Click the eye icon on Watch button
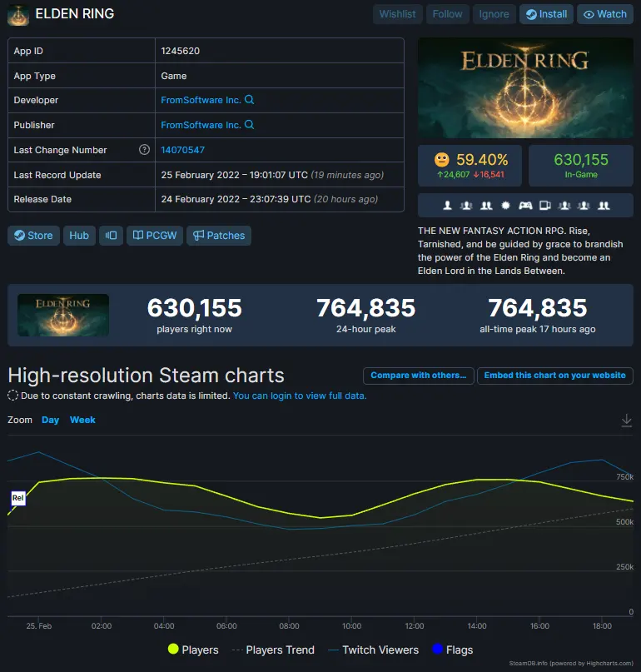The width and height of the screenshot is (641, 672). pos(589,14)
